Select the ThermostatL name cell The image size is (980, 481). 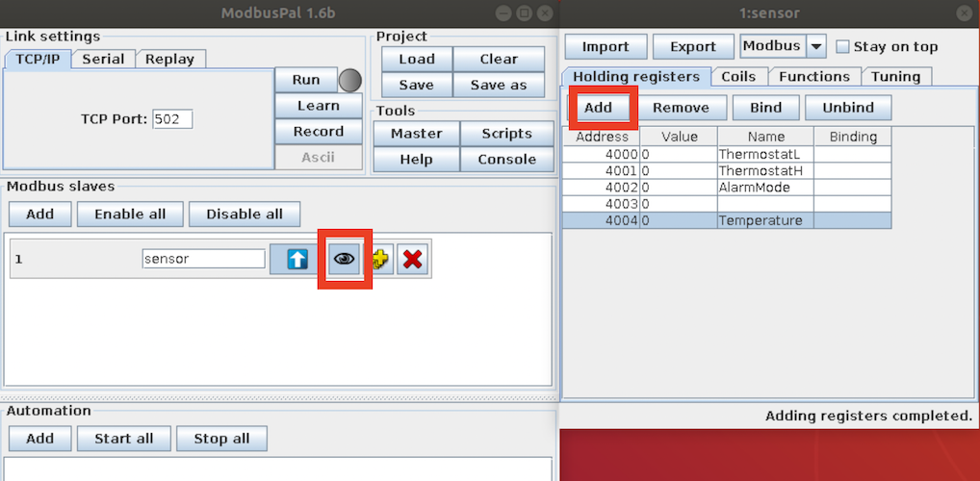[765, 154]
